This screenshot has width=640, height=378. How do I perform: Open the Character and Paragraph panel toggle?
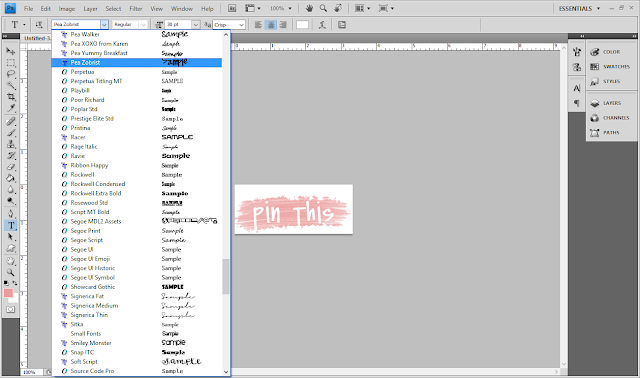pos(342,25)
